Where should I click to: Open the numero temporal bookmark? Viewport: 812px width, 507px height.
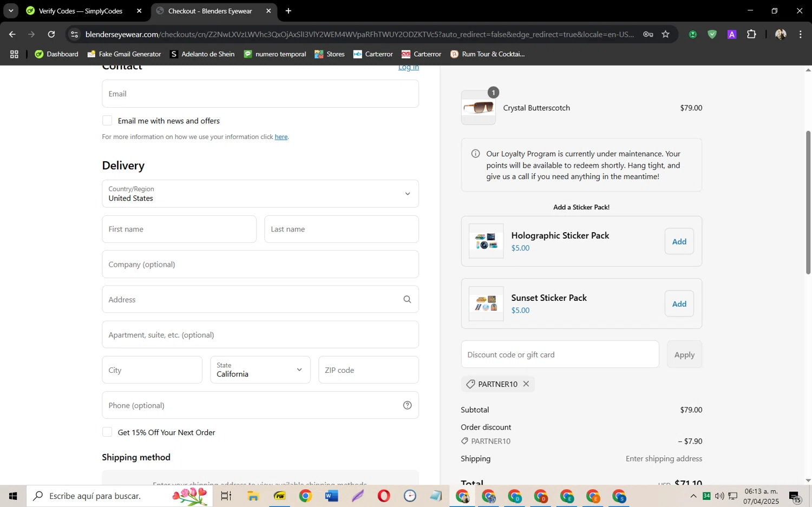tap(275, 54)
